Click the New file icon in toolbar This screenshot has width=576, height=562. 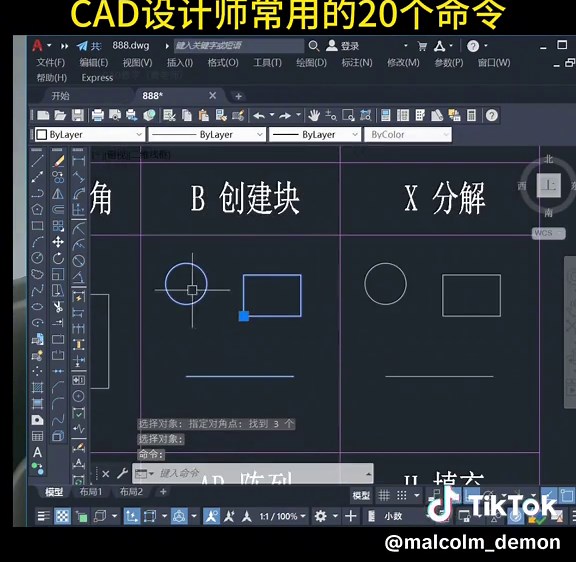coord(43,116)
